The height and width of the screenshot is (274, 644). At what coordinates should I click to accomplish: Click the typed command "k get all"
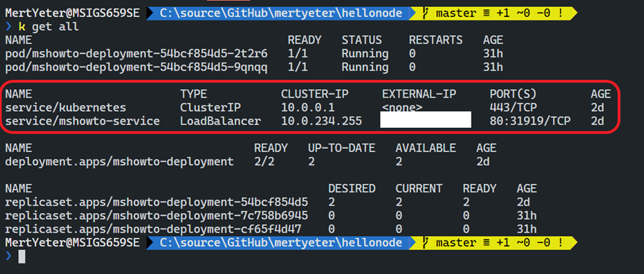click(x=48, y=27)
